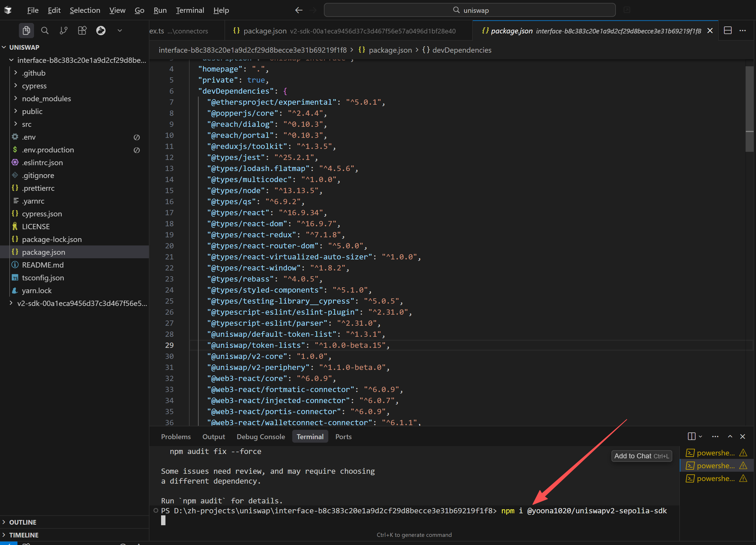Click the devDependencies breadcrumb

(x=461, y=50)
